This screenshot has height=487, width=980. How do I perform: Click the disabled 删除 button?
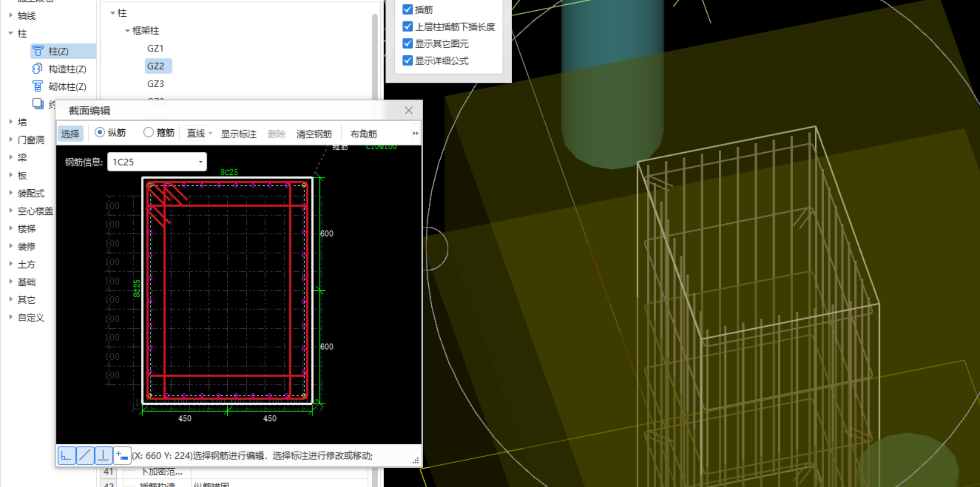(277, 134)
